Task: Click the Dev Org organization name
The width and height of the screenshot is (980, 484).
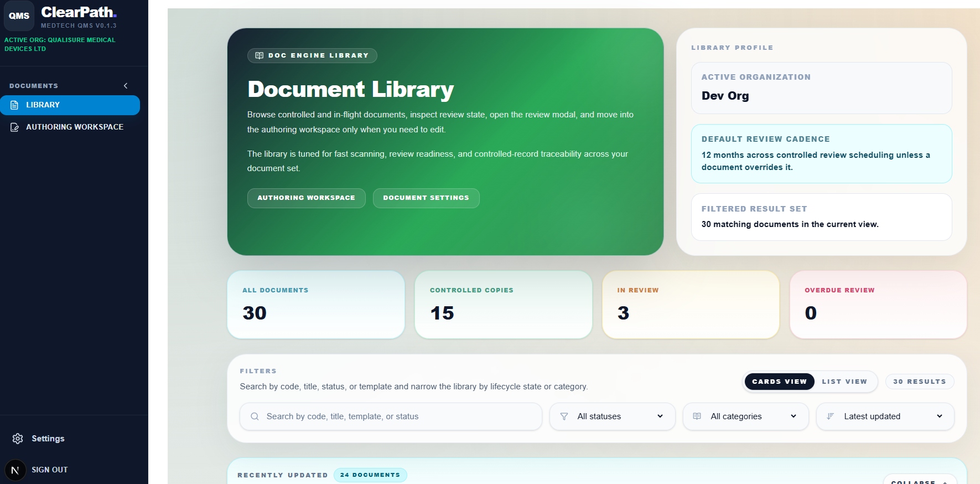Action: [725, 96]
